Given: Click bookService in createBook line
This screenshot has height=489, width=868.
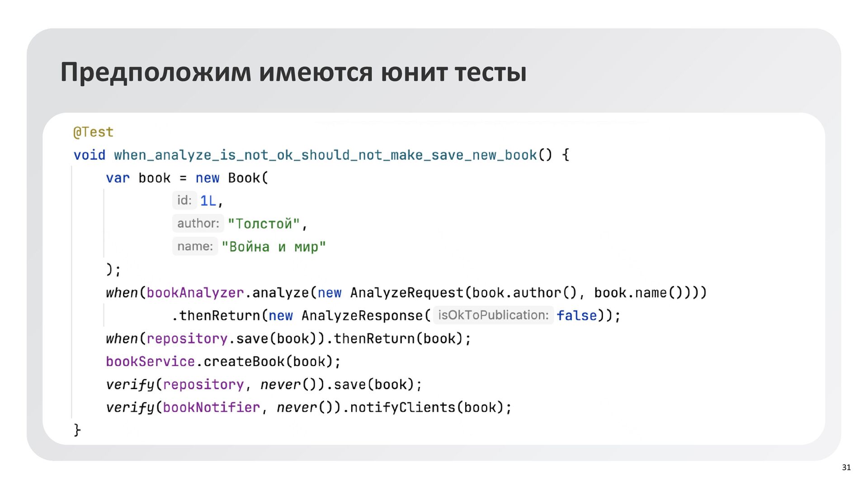Looking at the screenshot, I should (150, 362).
